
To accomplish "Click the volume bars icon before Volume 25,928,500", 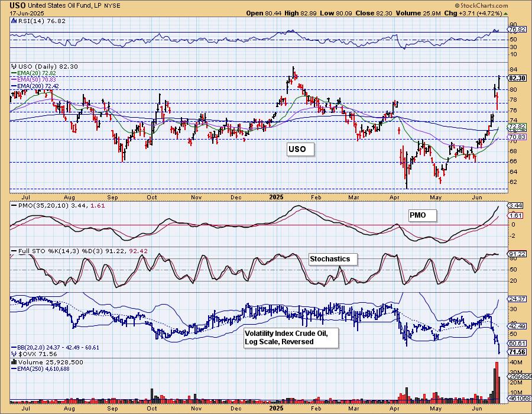I will tap(14, 362).
